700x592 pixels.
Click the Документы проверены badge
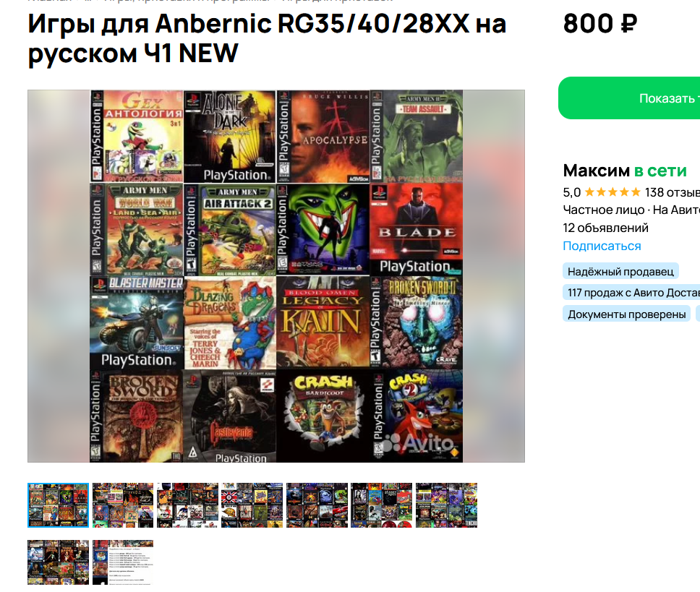pos(626,314)
